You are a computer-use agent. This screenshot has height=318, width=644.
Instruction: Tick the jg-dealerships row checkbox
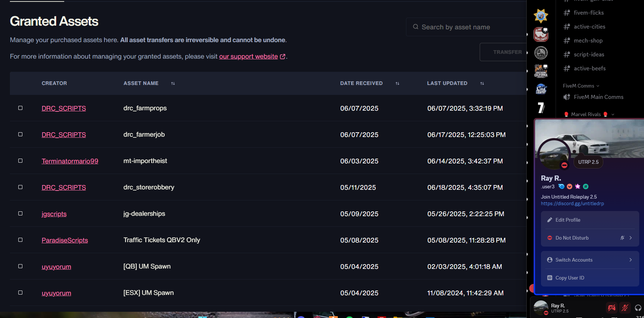tap(21, 214)
